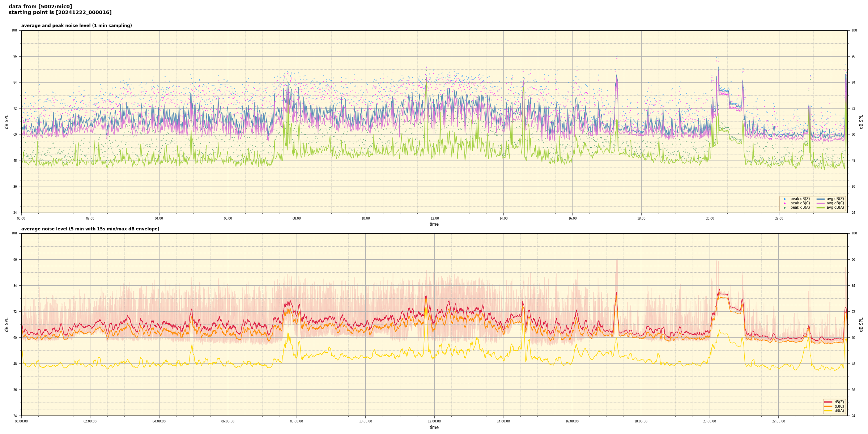Click the 08:00 tick on top chart
868x434 pixels.
point(297,218)
